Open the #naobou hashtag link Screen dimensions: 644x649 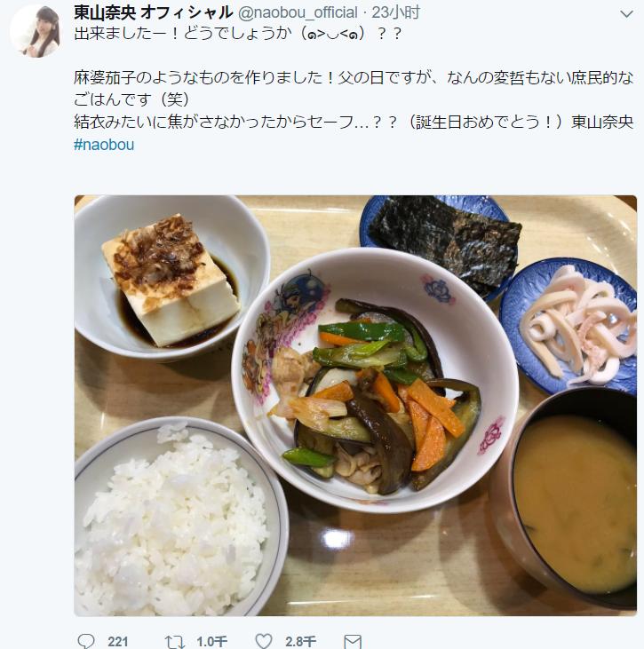[104, 145]
